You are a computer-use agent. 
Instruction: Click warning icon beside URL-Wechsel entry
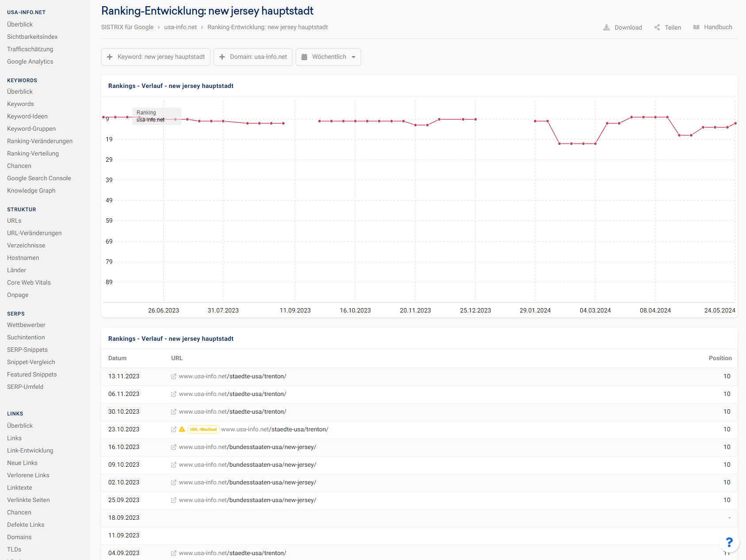pyautogui.click(x=182, y=429)
